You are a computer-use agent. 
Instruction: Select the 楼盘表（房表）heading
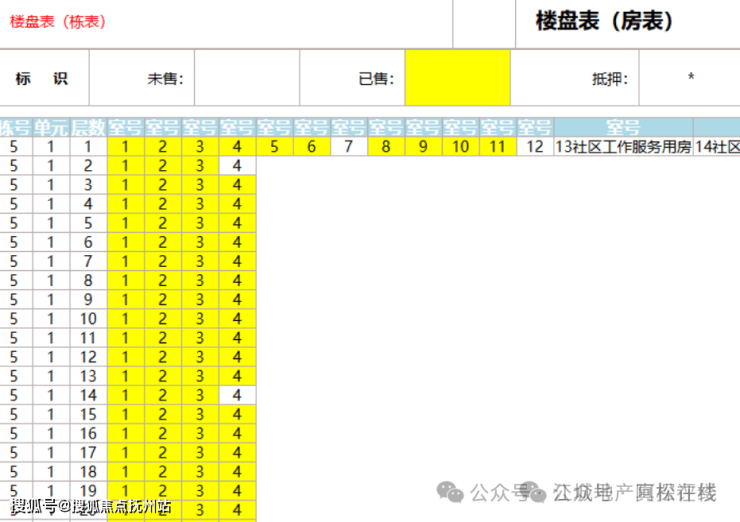[x=605, y=21]
